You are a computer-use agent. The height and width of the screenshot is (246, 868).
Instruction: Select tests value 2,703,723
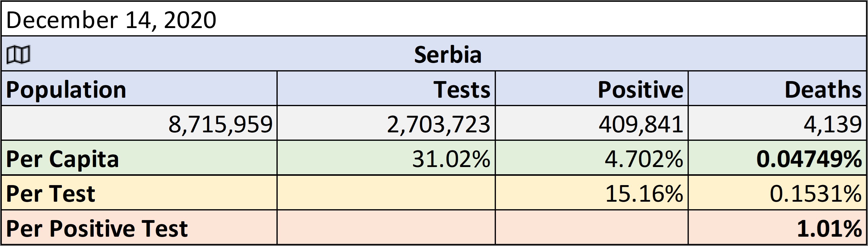pyautogui.click(x=386, y=123)
